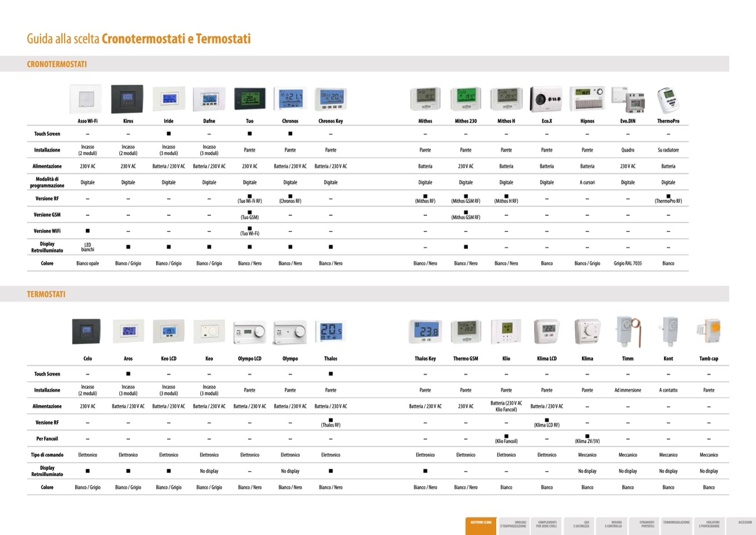Go to the Termoregolazione tab
Screen dimensions: 756x535
[676, 525]
